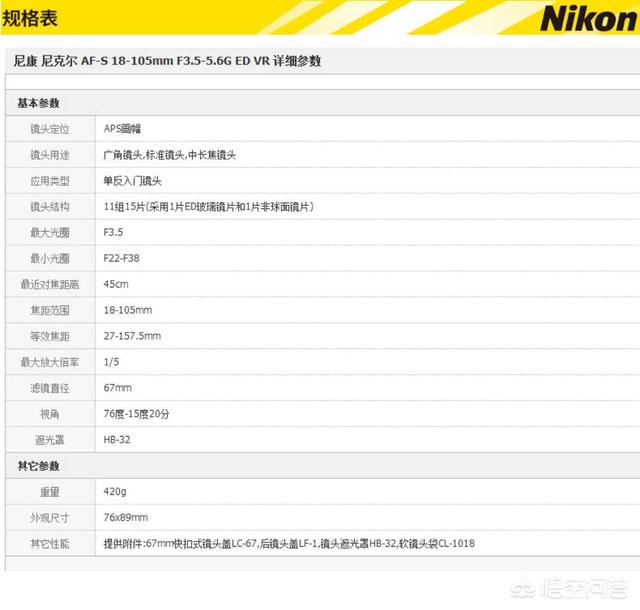
Task: Select the value 单反入门镜头
Action: [133, 181]
